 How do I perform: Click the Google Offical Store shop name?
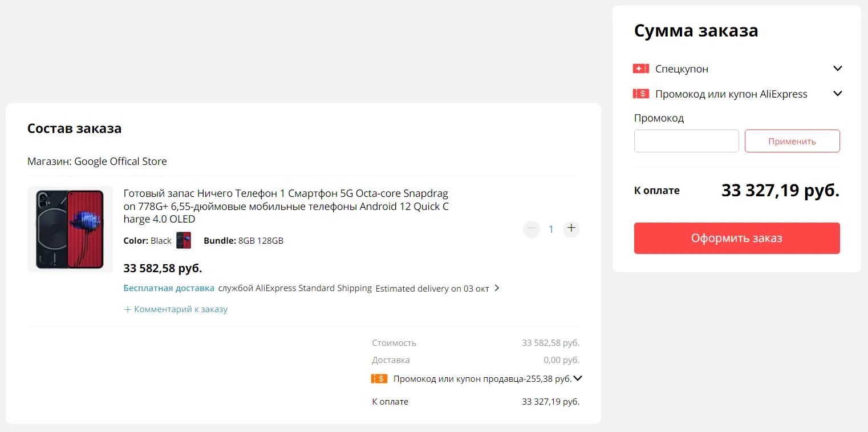tap(120, 162)
